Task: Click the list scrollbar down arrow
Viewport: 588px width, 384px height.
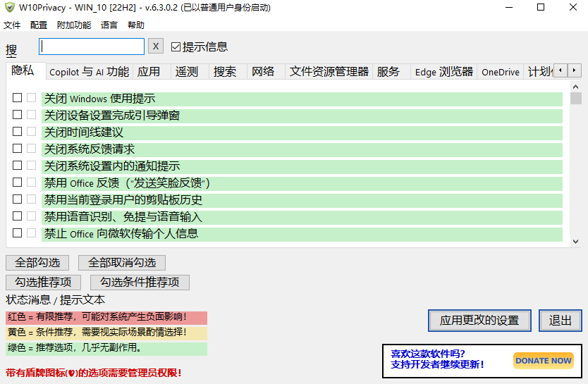Action: click(576, 242)
